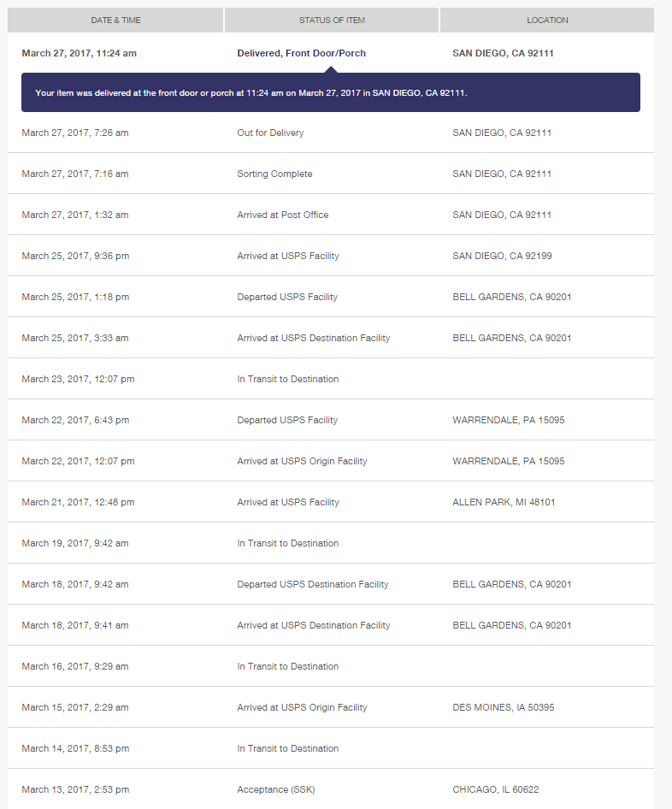Select the CHICAGO, IL 60622 location
The width and height of the screenshot is (672, 809).
(495, 789)
